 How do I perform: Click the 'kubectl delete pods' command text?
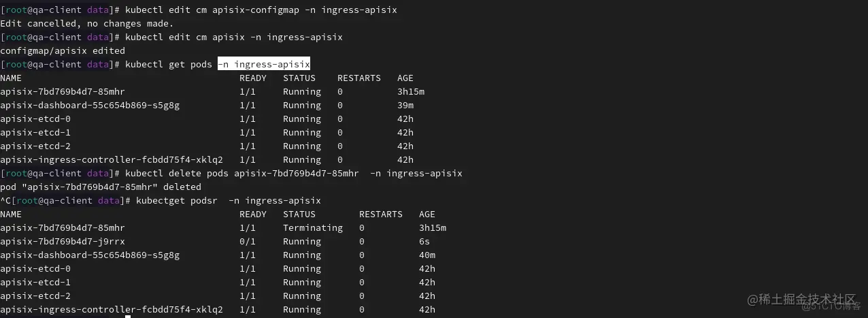(x=177, y=174)
